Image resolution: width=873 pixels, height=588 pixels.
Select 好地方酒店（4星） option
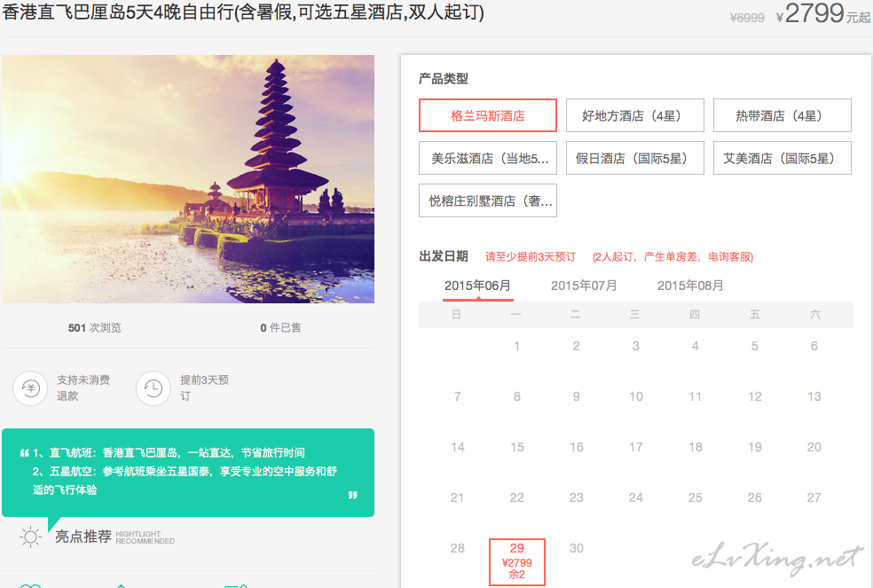[x=634, y=115]
